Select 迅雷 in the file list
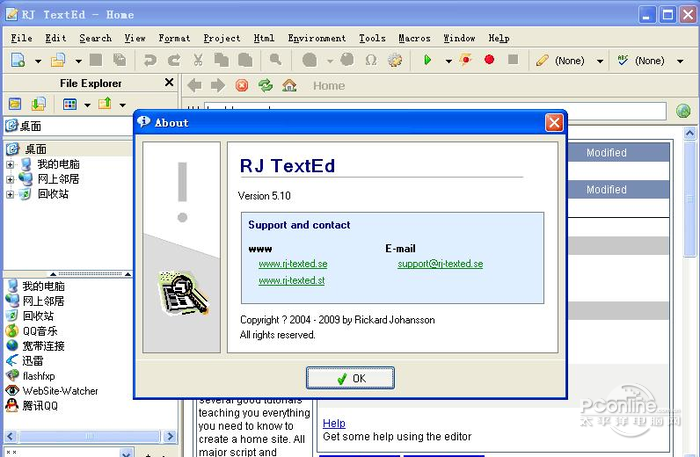 (x=33, y=361)
